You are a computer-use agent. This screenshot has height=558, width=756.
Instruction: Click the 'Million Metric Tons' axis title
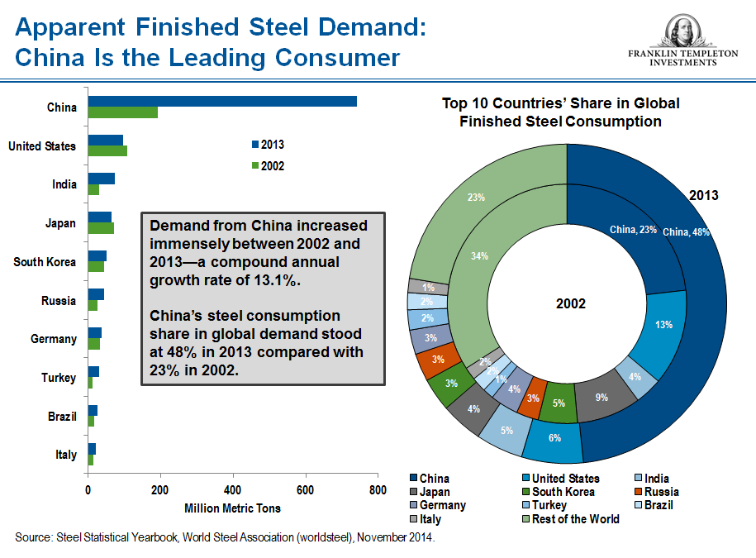point(232,508)
